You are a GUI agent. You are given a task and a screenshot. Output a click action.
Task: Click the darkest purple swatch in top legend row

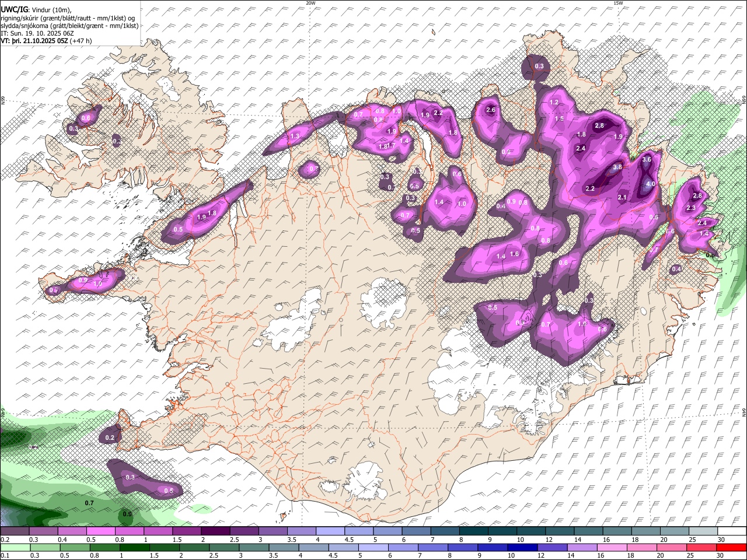215,531
